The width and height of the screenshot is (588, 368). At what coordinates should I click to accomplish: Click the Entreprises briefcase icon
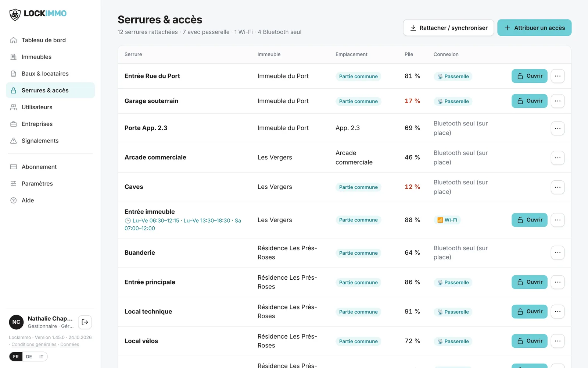click(14, 124)
